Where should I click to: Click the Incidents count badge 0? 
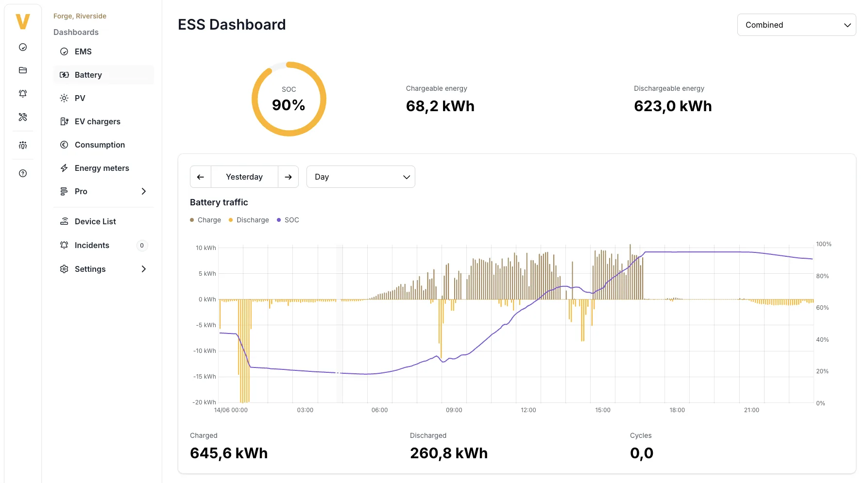[x=142, y=246]
